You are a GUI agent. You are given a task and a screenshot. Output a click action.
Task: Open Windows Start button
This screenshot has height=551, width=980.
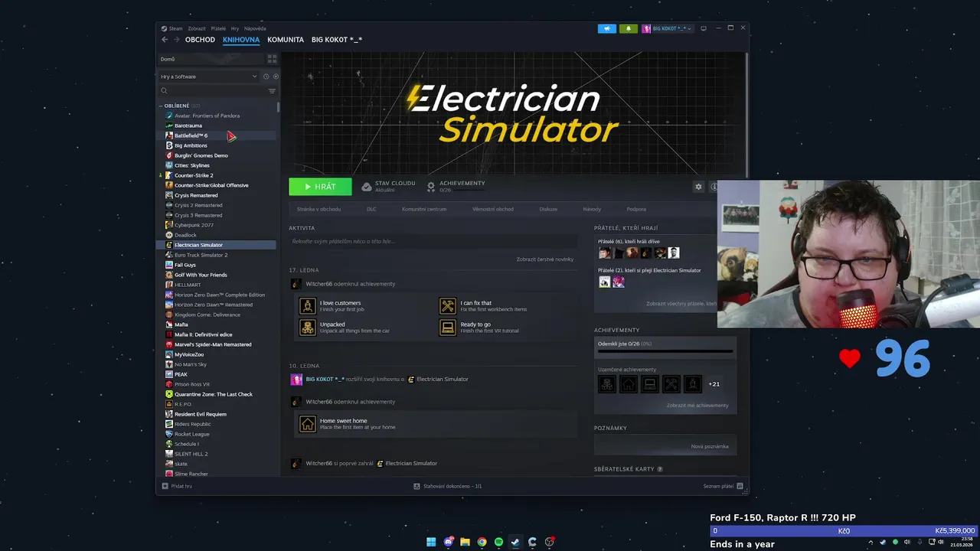pyautogui.click(x=431, y=542)
